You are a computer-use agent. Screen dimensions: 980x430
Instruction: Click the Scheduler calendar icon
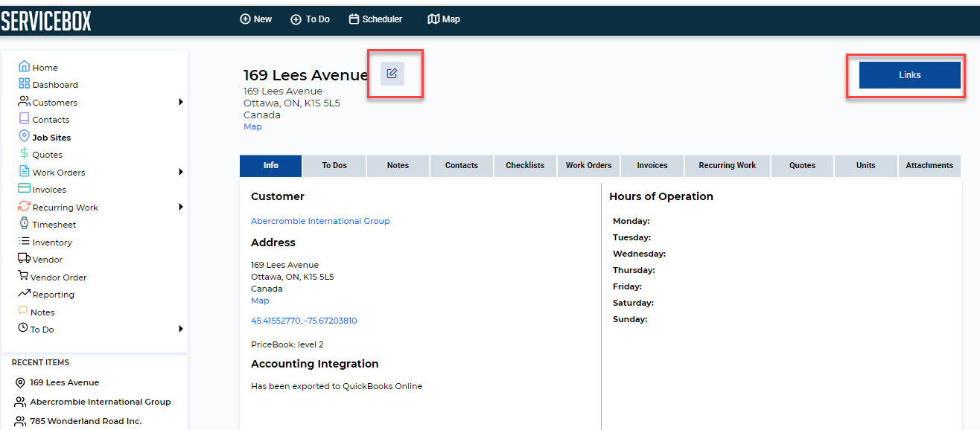pyautogui.click(x=354, y=19)
